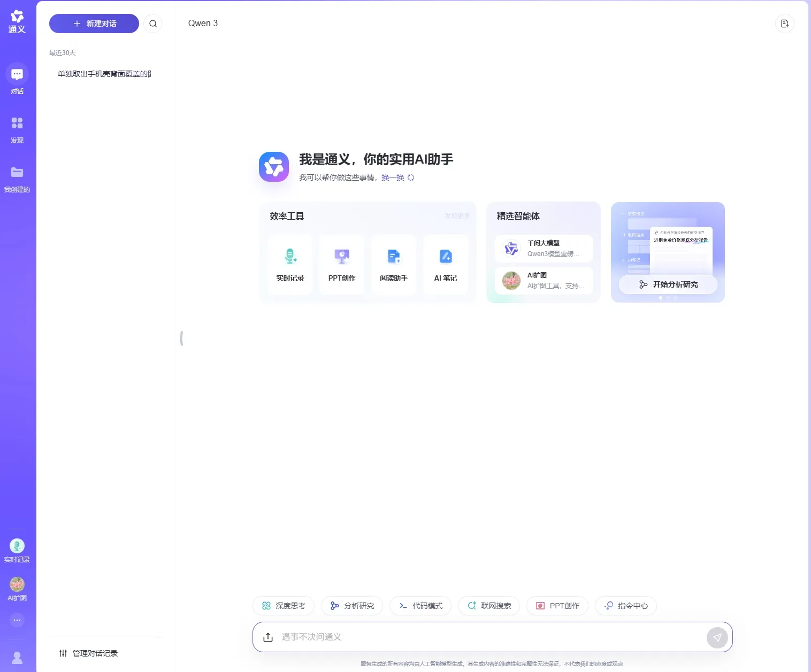Click the banner report preview thumbnail
This screenshot has height=672, width=811.
(681, 251)
